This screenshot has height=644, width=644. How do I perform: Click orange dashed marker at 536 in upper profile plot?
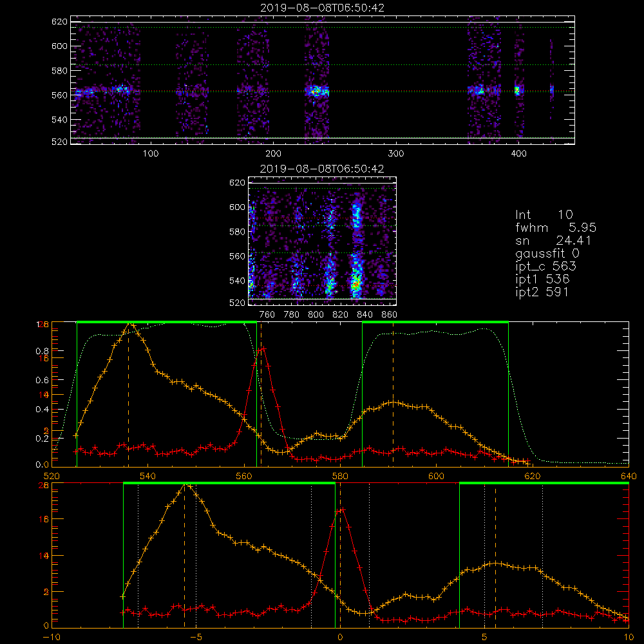click(x=129, y=394)
